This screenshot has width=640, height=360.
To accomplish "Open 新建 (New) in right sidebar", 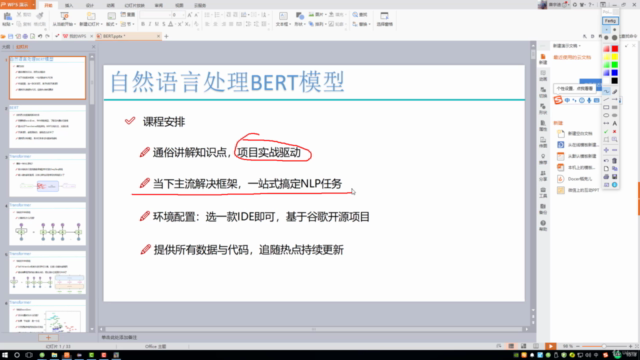I will click(x=543, y=59).
